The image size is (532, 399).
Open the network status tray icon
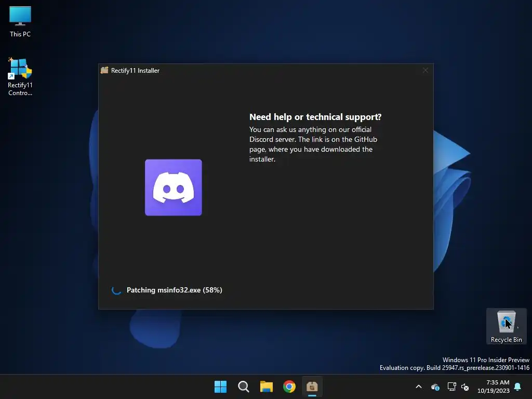(x=451, y=387)
